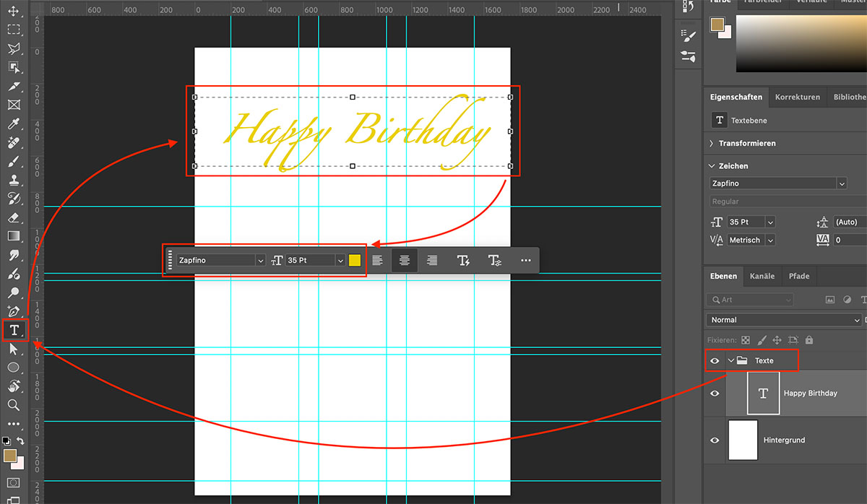Screen dimensions: 867x504
Task: Open Zapfino font dropdown in Eigenschaften panel
Action: pos(842,184)
